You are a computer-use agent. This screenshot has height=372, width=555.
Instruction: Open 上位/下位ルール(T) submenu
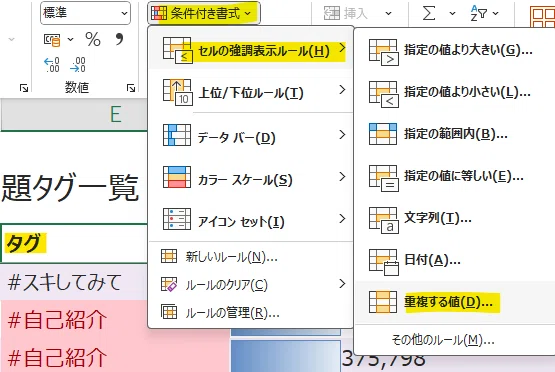coord(251,92)
